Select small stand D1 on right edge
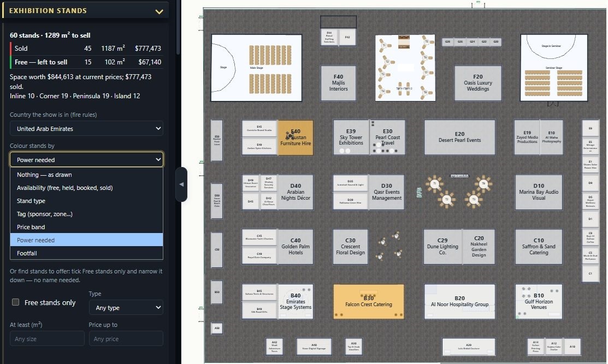 tap(590, 219)
